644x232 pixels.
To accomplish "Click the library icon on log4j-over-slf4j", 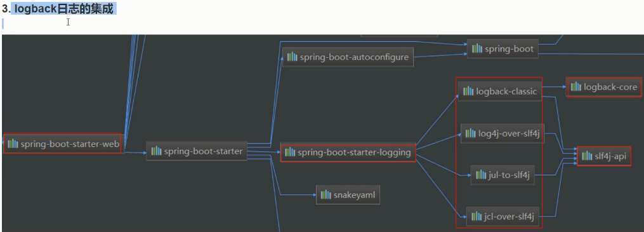I will 471,133.
